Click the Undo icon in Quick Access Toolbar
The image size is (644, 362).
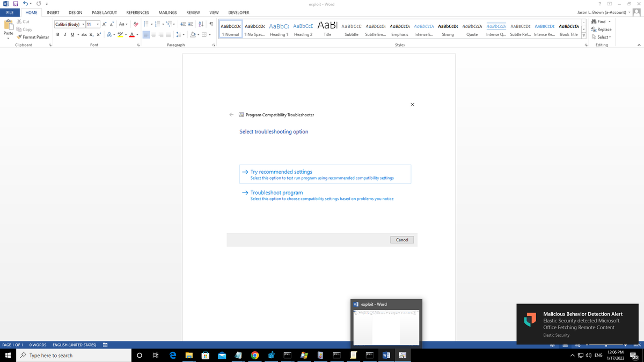pyautogui.click(x=26, y=4)
